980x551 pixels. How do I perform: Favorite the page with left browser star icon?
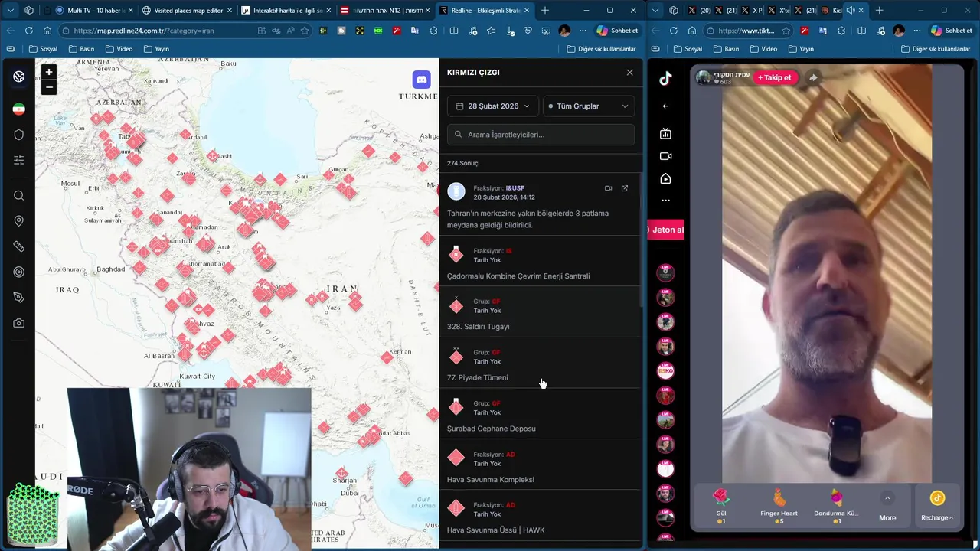pos(305,31)
